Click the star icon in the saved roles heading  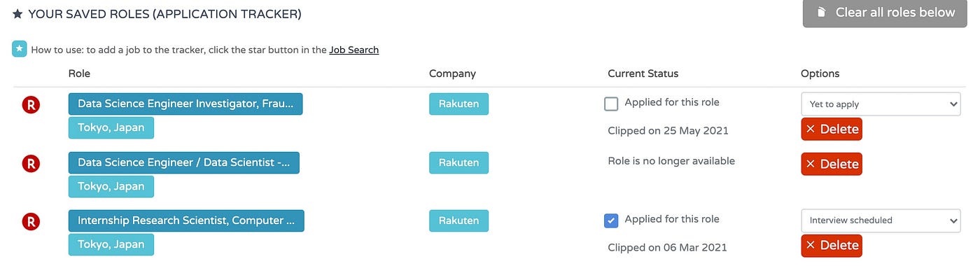17,13
